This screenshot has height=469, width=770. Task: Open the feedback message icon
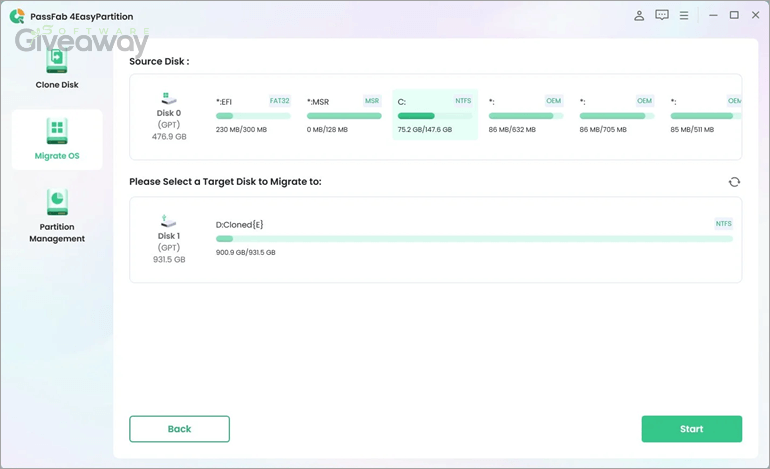pyautogui.click(x=662, y=15)
